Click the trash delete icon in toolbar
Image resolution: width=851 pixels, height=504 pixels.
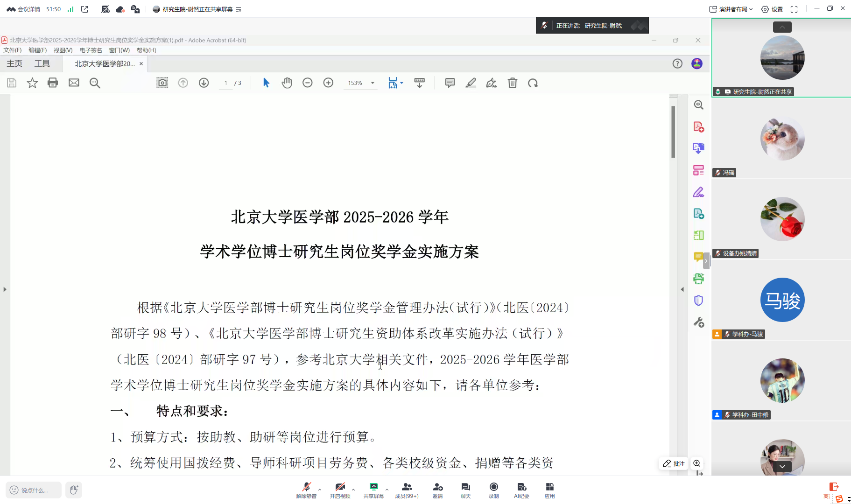click(513, 83)
